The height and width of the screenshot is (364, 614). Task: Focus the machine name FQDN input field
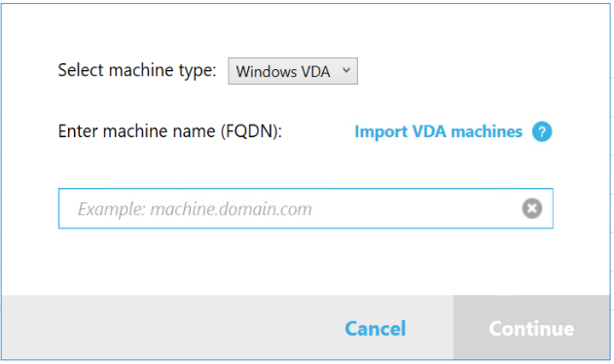click(306, 208)
